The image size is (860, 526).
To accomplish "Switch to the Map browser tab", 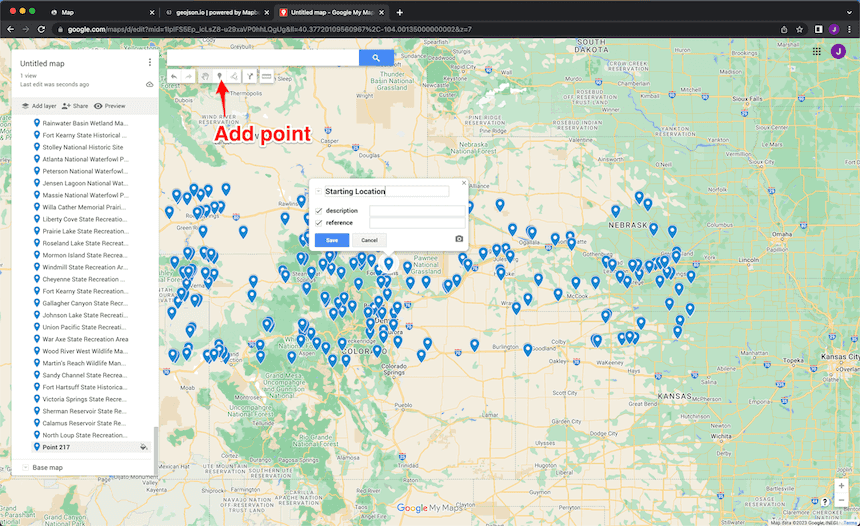I will click(102, 12).
